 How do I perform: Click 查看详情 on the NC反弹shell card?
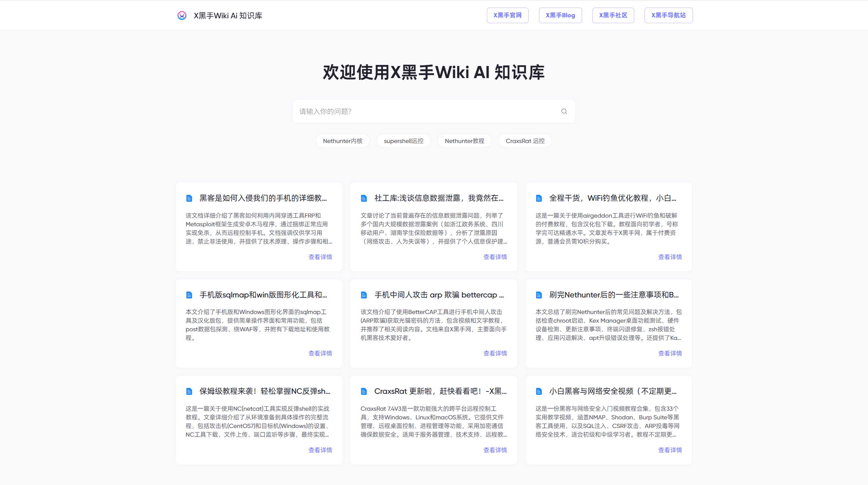pos(320,450)
